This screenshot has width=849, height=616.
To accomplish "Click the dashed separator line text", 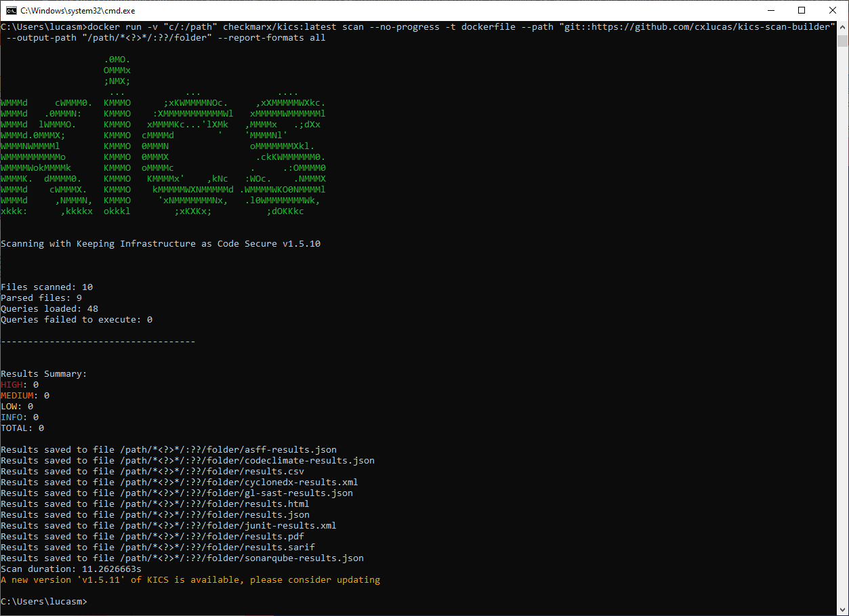I will point(98,342).
